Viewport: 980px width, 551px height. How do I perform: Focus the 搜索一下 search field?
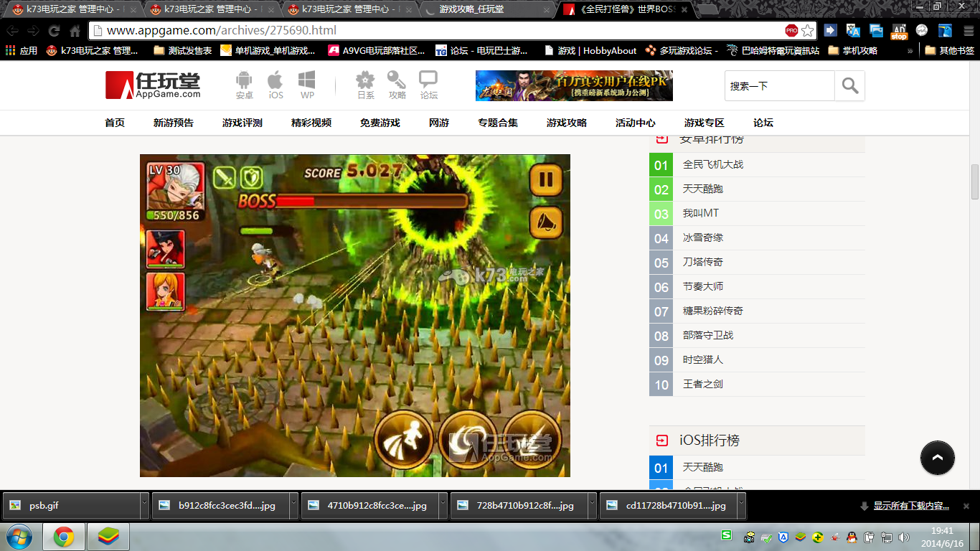pyautogui.click(x=780, y=86)
